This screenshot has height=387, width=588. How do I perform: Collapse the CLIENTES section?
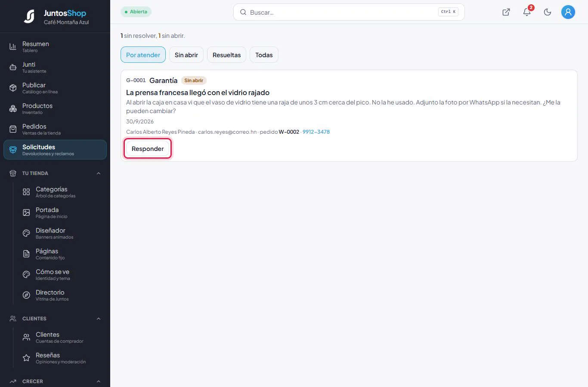click(99, 319)
